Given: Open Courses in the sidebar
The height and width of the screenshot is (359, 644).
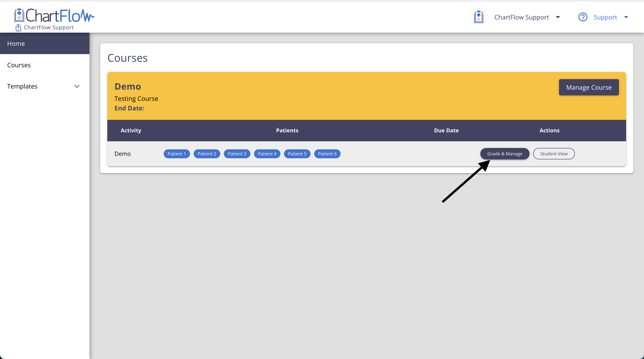Looking at the screenshot, I should [19, 65].
